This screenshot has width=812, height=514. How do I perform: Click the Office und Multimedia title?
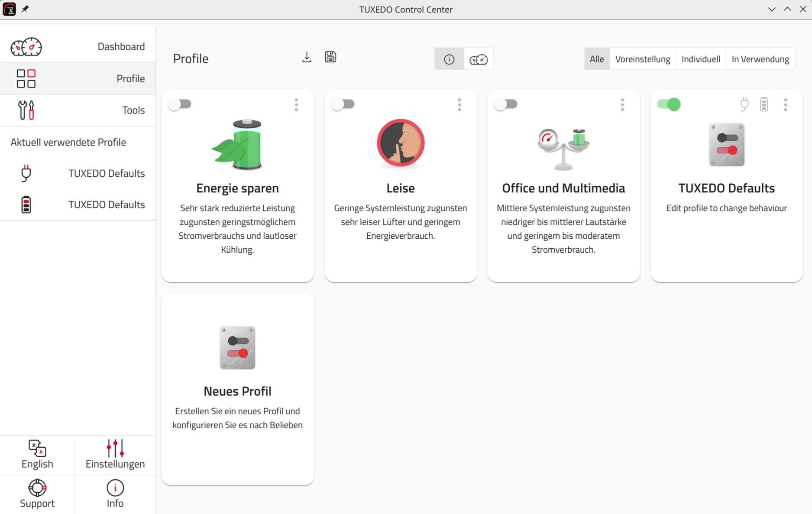563,188
